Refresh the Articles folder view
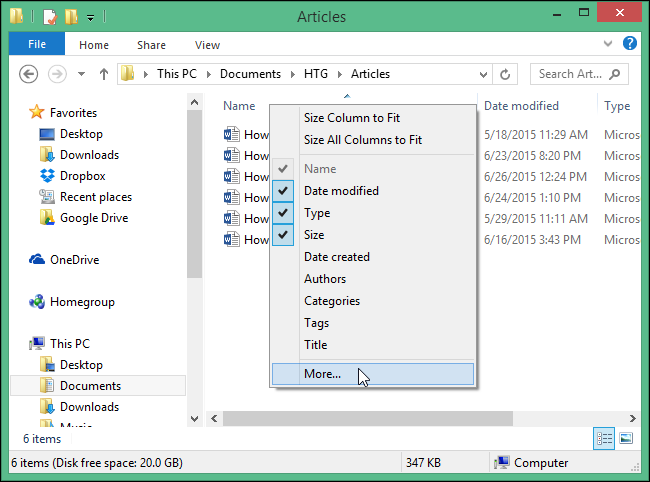 click(504, 75)
